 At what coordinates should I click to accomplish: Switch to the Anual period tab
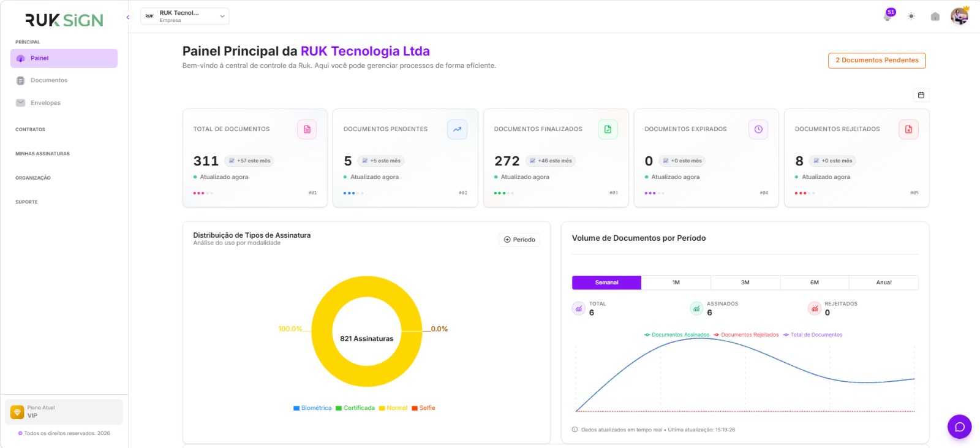(884, 283)
